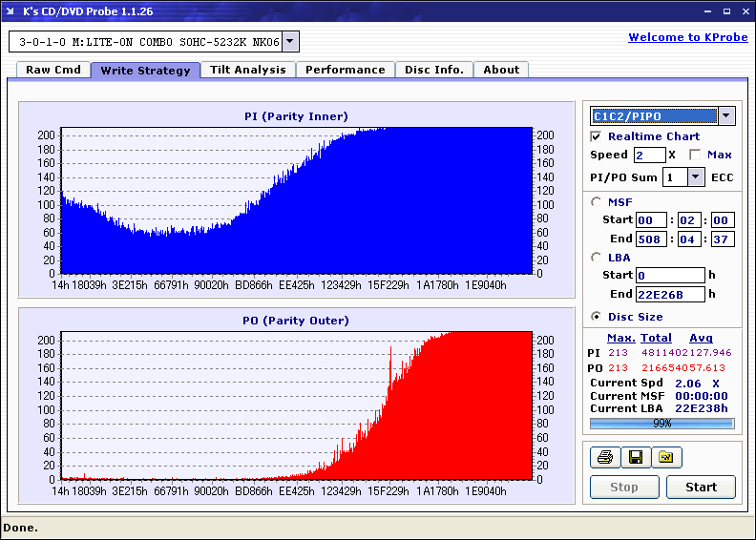Select the LBA radio button
Image resolution: width=756 pixels, height=540 pixels.
[596, 258]
